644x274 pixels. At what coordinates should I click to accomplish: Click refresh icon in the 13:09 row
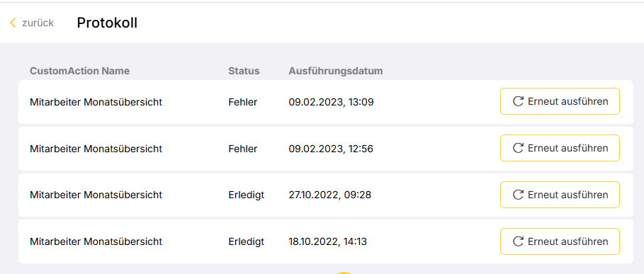(x=519, y=101)
